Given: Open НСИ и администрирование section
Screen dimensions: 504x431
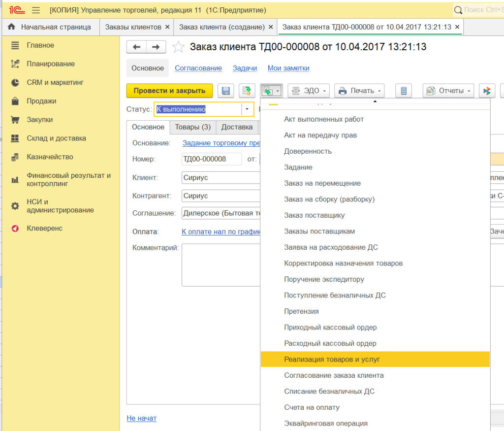Looking at the screenshot, I should [60, 206].
